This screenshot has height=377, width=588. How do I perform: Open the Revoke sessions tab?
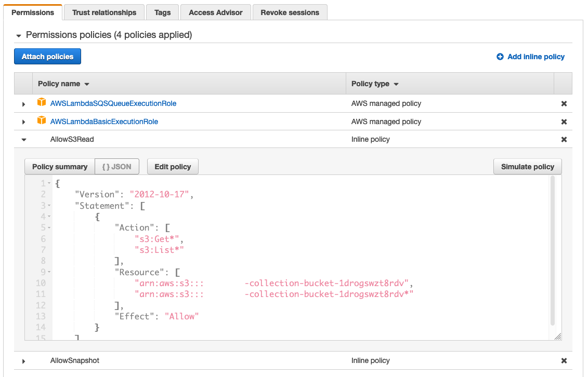[290, 12]
